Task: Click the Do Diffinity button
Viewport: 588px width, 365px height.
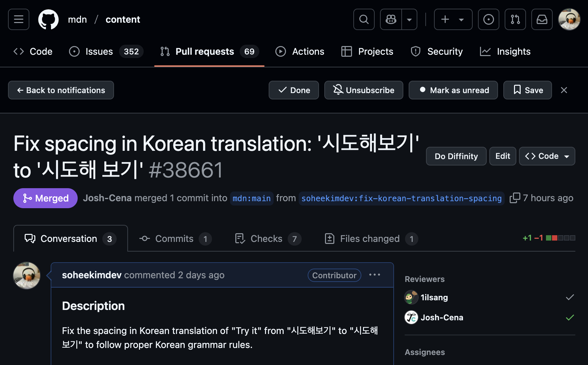Action: click(456, 156)
